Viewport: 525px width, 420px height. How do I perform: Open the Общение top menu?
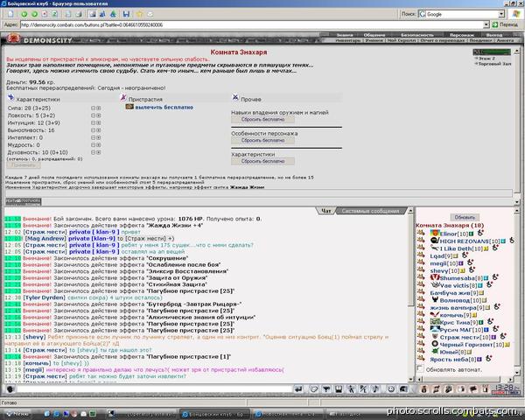[374, 35]
